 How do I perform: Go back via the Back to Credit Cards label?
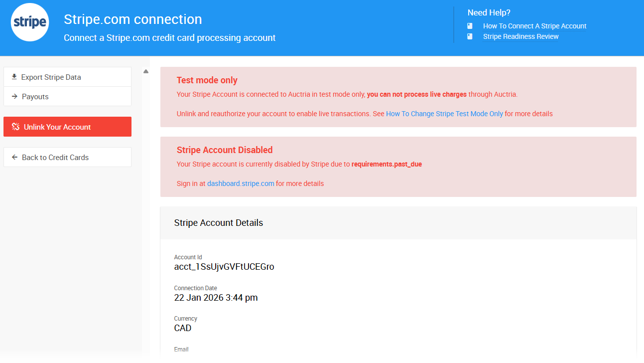pos(55,157)
